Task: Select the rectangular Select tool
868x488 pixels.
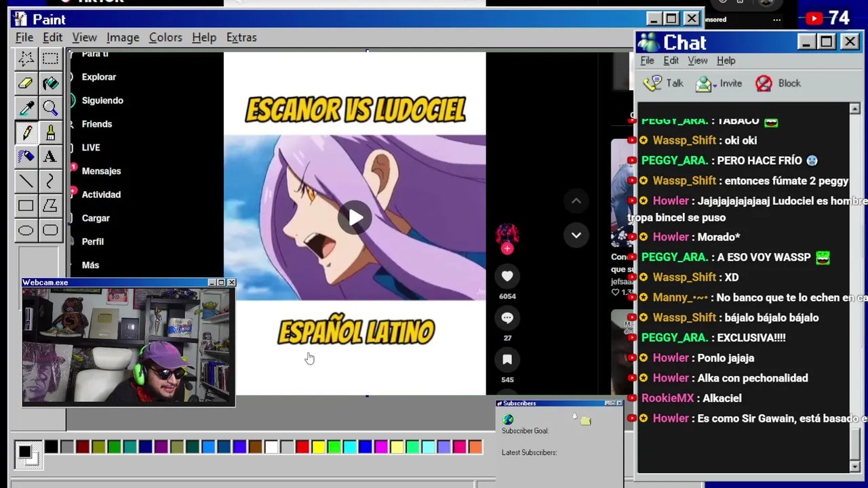Action: point(50,59)
